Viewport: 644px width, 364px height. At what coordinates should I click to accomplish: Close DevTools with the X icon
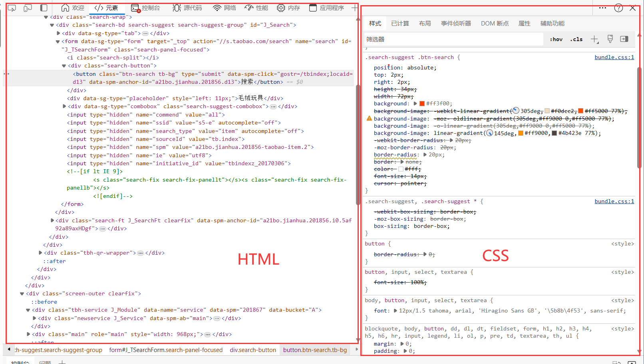(x=632, y=8)
